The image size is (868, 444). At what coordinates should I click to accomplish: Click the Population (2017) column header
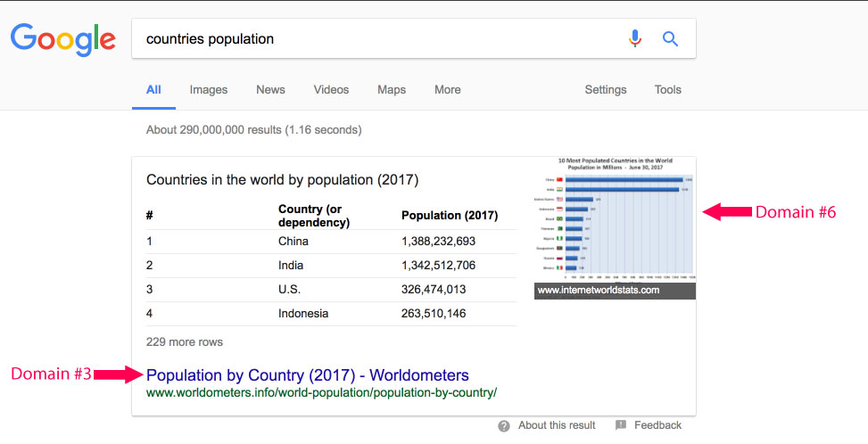pyautogui.click(x=450, y=216)
